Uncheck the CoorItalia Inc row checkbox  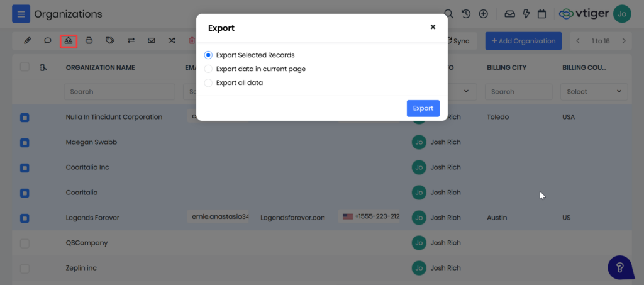(x=25, y=168)
